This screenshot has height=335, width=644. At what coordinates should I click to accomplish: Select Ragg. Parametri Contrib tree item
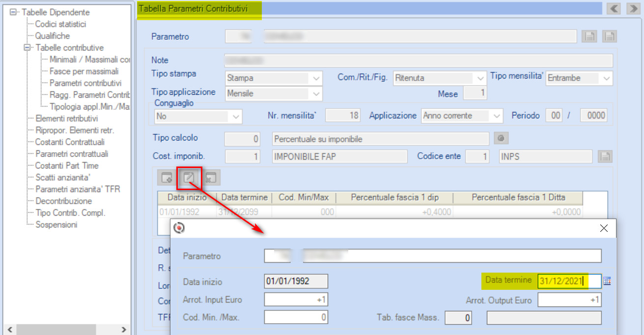click(89, 95)
